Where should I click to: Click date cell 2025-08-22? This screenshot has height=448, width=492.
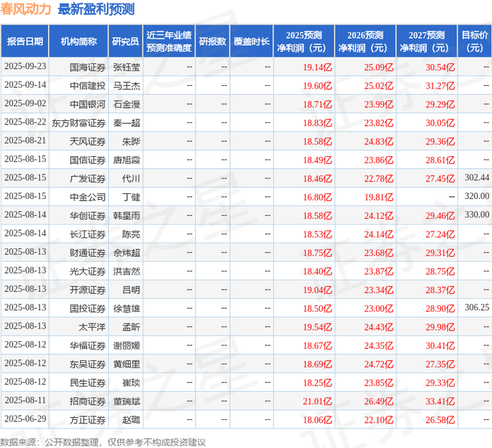[25, 122]
